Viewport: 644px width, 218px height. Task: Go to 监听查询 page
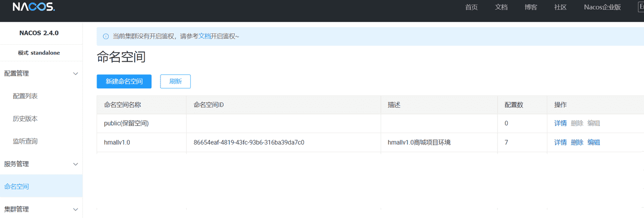click(x=25, y=141)
